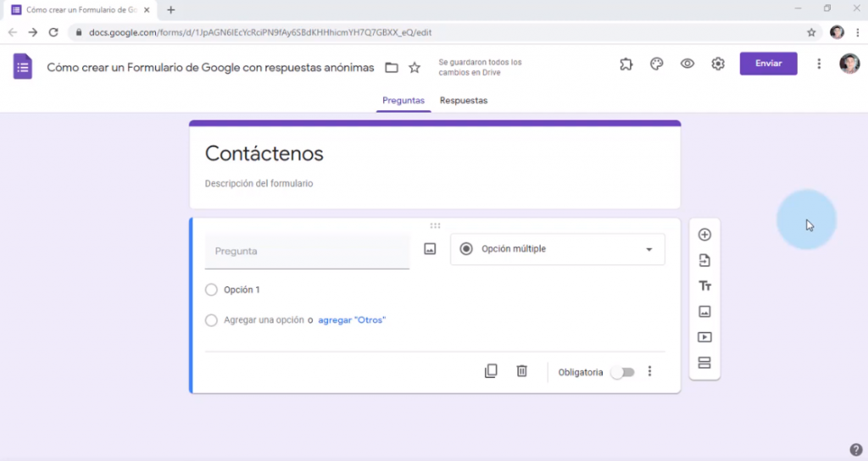Open the form's more options menu beside Enviar

pos(819,64)
